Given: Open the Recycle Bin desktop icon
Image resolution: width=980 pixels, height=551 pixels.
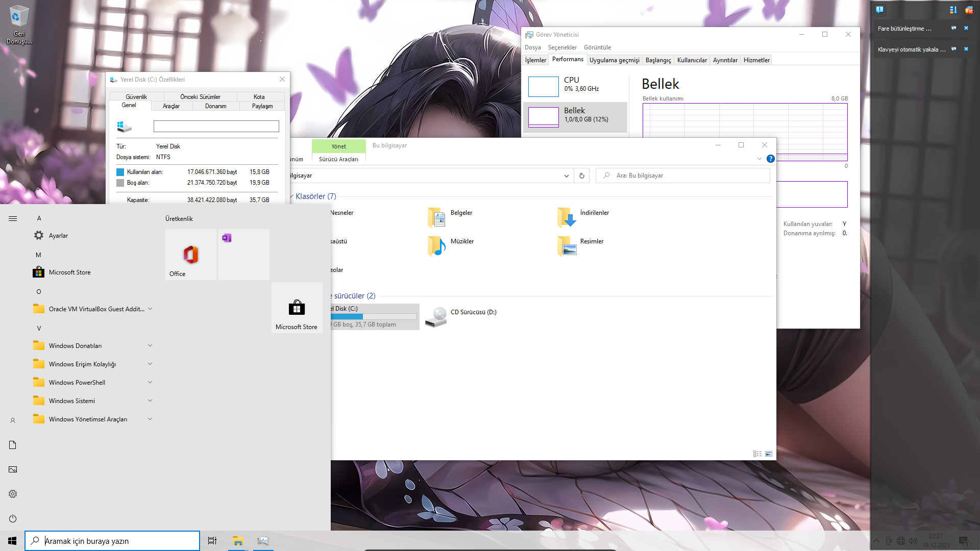Looking at the screenshot, I should pos(19,24).
